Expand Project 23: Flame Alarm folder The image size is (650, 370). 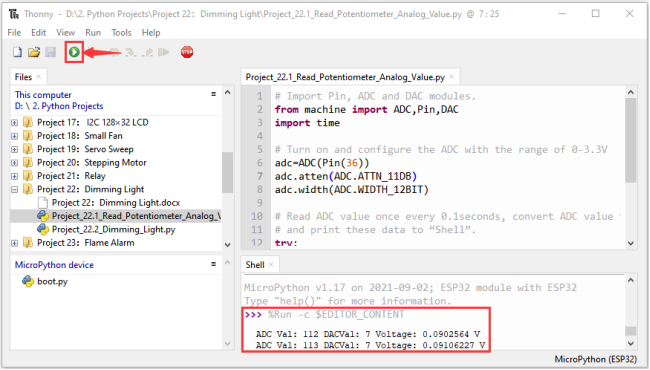point(15,243)
